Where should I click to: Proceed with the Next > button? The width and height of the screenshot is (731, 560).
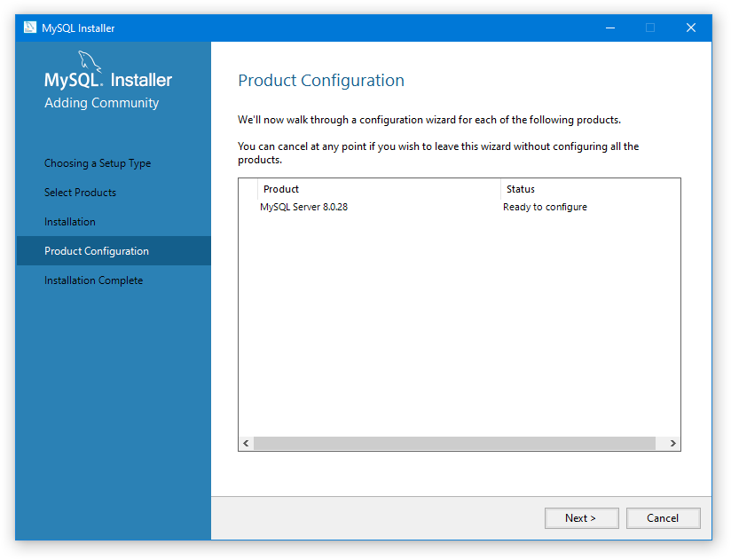pos(581,518)
